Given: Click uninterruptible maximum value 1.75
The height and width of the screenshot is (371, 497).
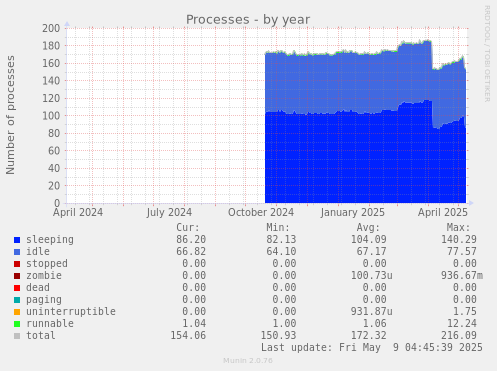Looking at the screenshot, I should pos(465,312).
